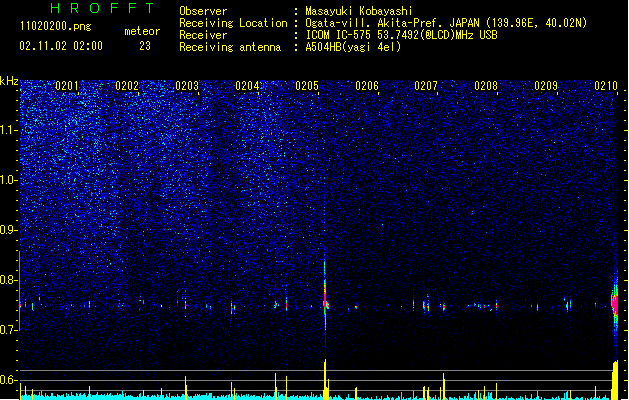Click the 0209 time marker
The height and width of the screenshot is (400, 629).
click(546, 86)
